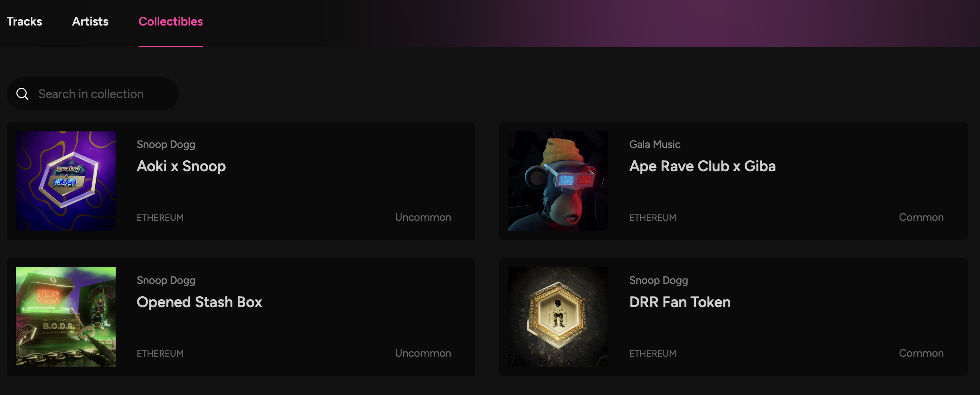The image size is (980, 395).
Task: Click ETHEREUM label on DRR Fan Token card
Action: (x=653, y=354)
